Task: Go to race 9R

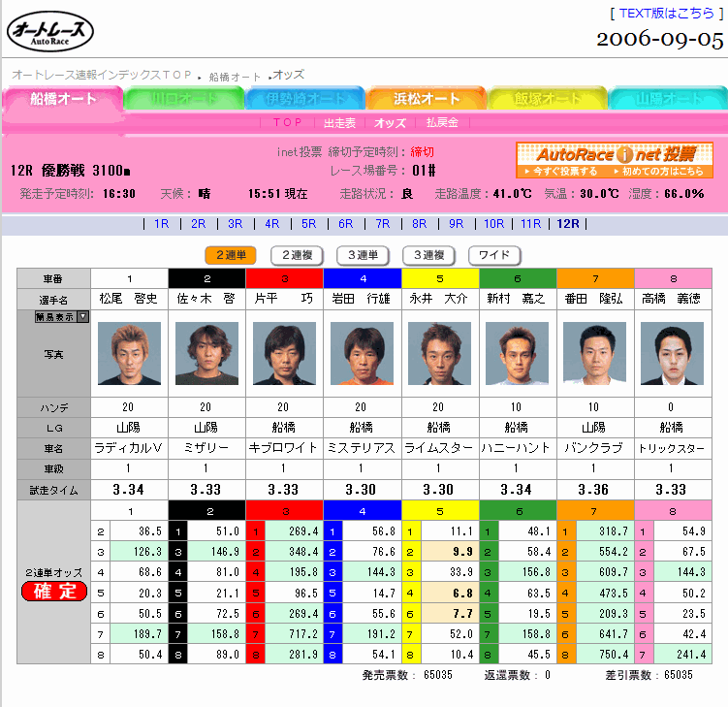Action: [456, 224]
